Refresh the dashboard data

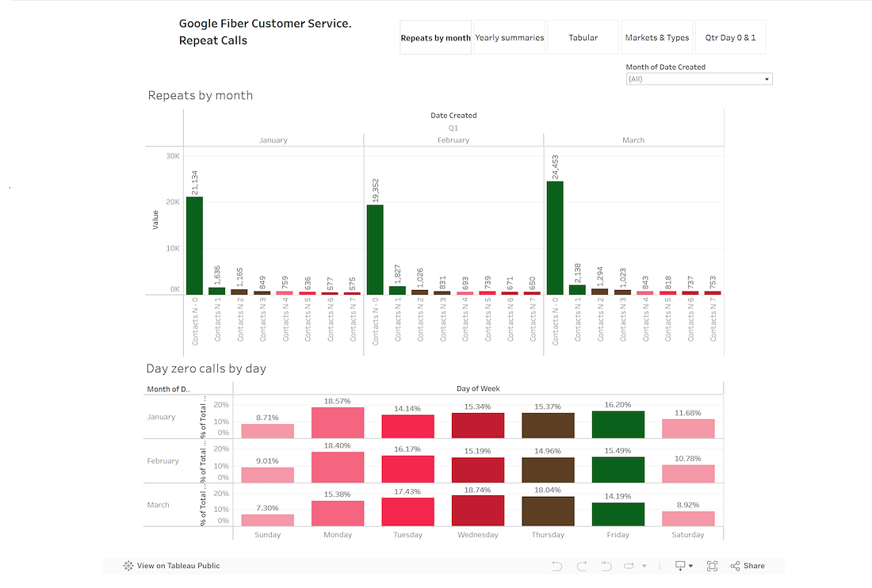point(629,566)
